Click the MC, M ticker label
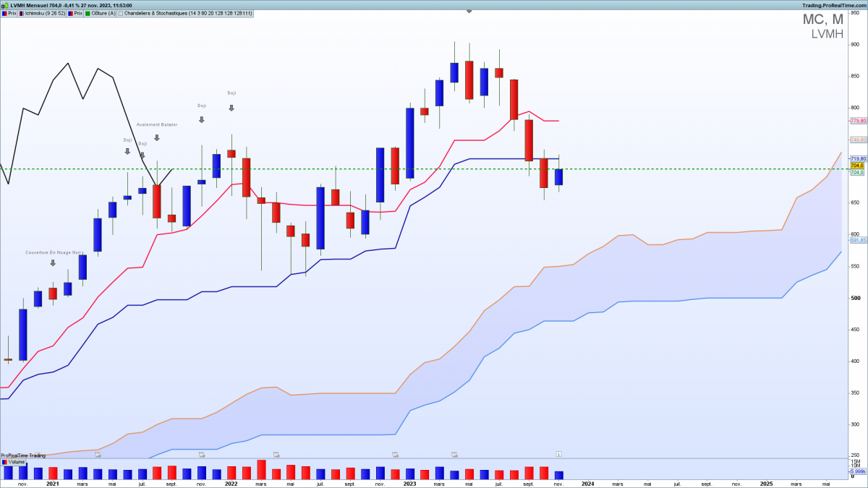This screenshot has width=868, height=488. coord(822,20)
